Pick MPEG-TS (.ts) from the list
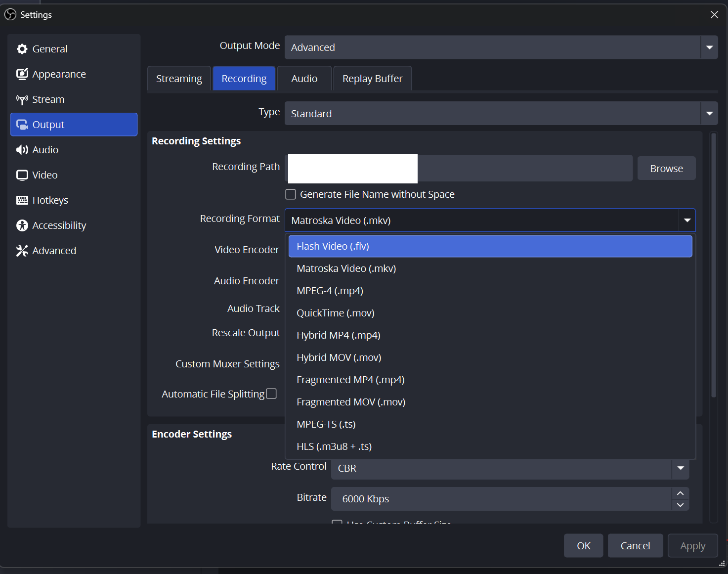 (x=490, y=424)
